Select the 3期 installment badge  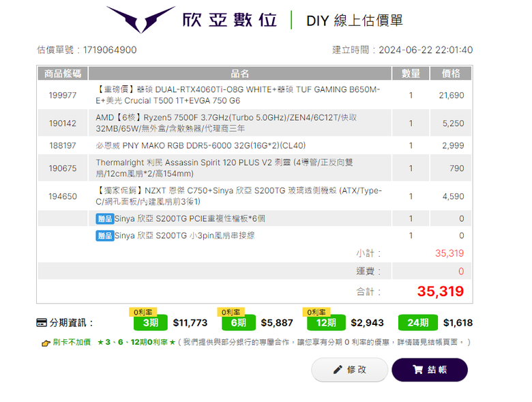pyautogui.click(x=151, y=323)
